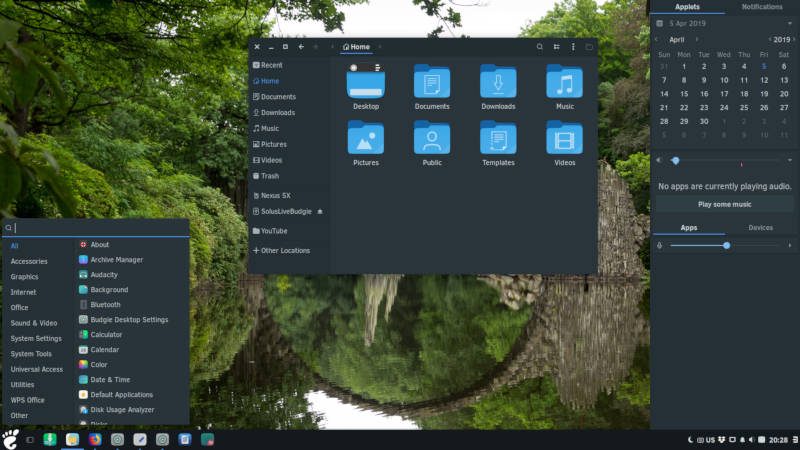
Task: Eject the SolusLiveBudgie volume
Action: 320,211
